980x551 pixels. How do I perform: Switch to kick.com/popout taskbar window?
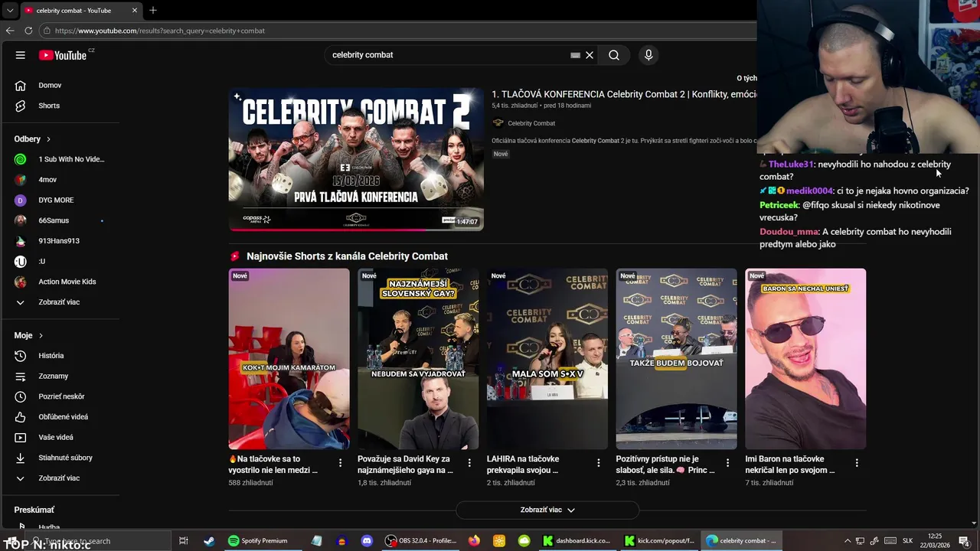click(658, 541)
